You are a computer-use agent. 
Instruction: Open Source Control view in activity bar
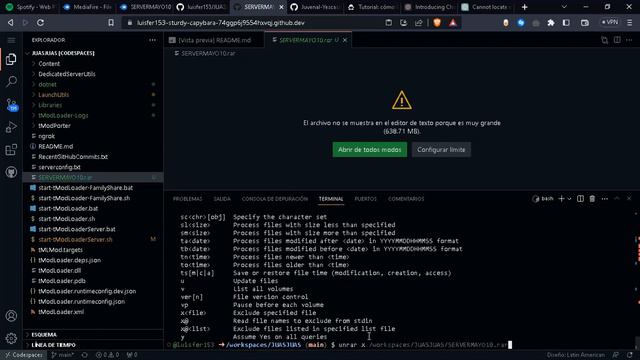pyautogui.click(x=11, y=104)
